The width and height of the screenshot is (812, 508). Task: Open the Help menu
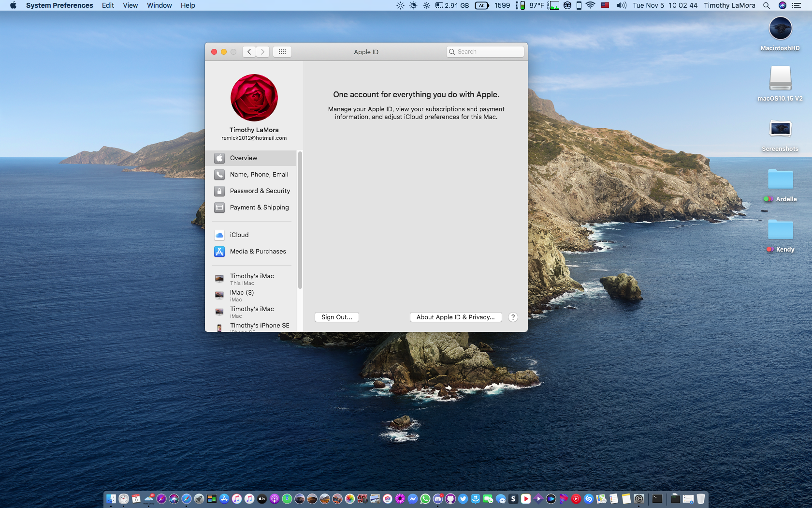pos(188,5)
